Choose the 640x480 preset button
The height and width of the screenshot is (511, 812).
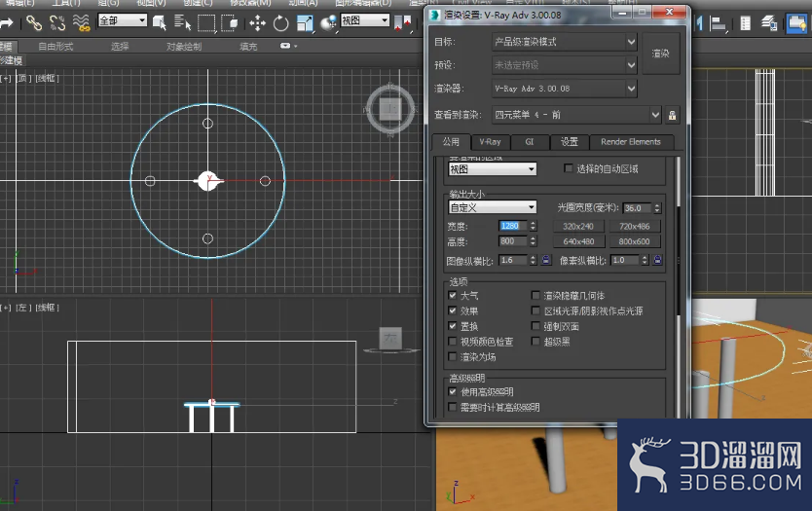(x=578, y=241)
